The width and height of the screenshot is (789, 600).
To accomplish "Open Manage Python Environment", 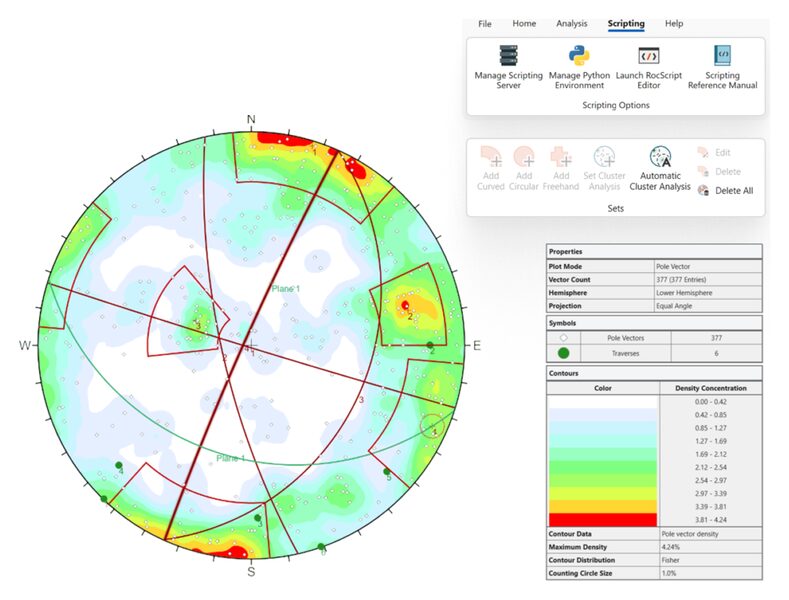I will coord(579,67).
